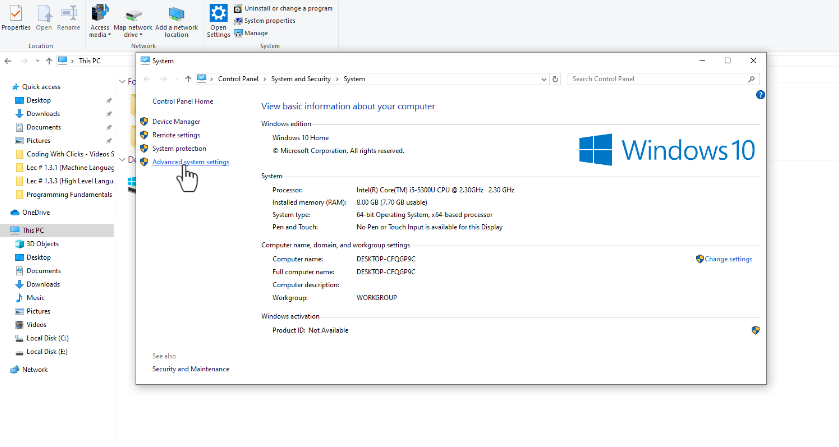Image resolution: width=839 pixels, height=447 pixels.
Task: Select System and Security breadcrumb
Action: (x=301, y=79)
